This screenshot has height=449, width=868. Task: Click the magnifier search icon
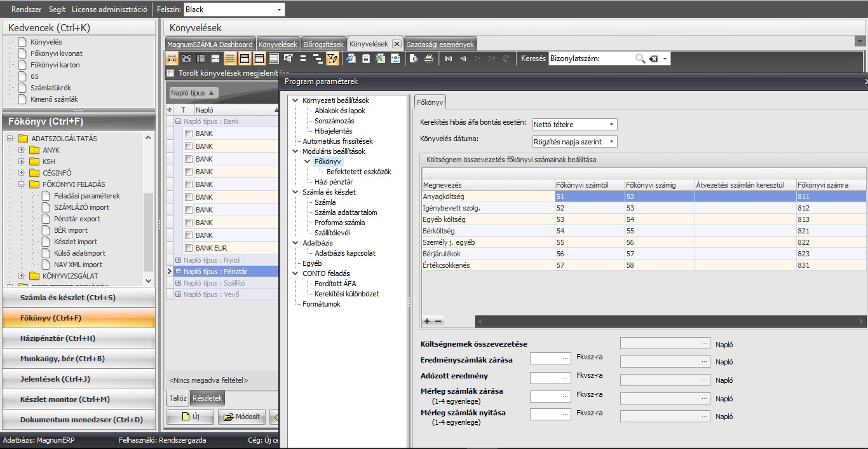(640, 59)
